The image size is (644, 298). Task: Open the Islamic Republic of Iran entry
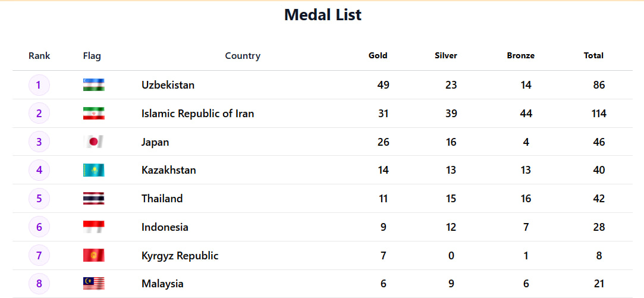tap(197, 114)
